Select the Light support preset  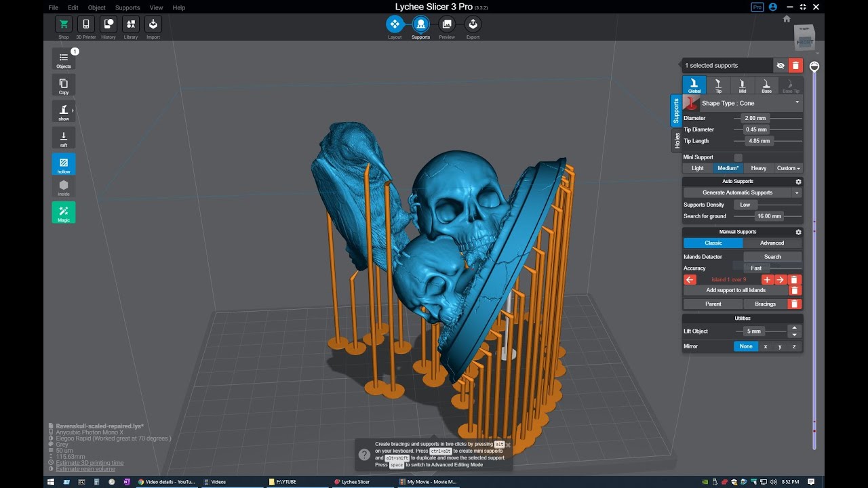pos(698,168)
